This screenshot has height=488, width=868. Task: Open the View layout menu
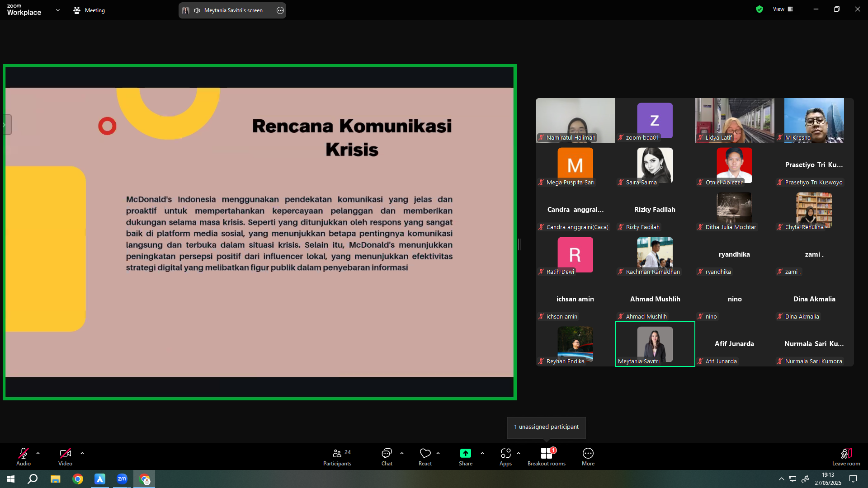783,9
